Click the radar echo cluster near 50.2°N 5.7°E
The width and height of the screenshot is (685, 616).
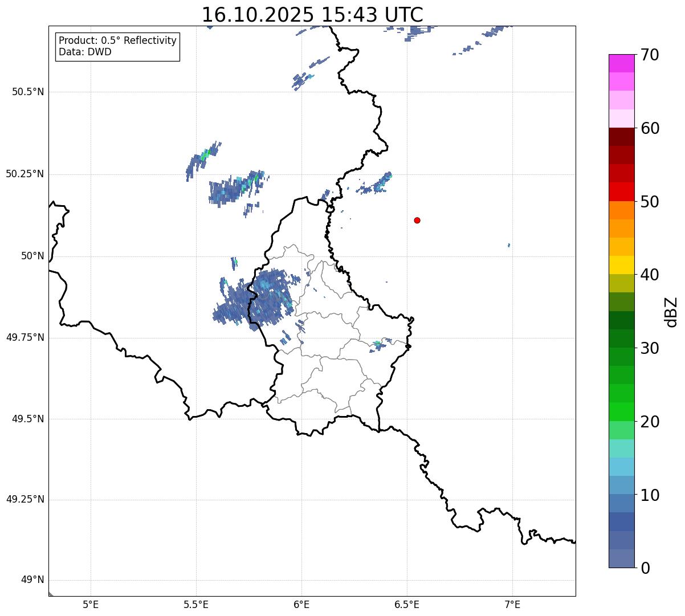click(x=237, y=188)
